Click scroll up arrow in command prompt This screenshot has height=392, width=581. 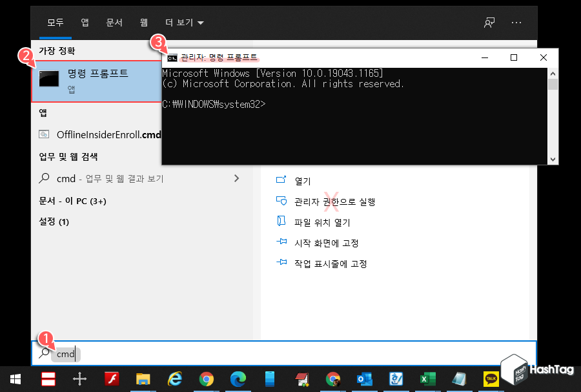[553, 74]
